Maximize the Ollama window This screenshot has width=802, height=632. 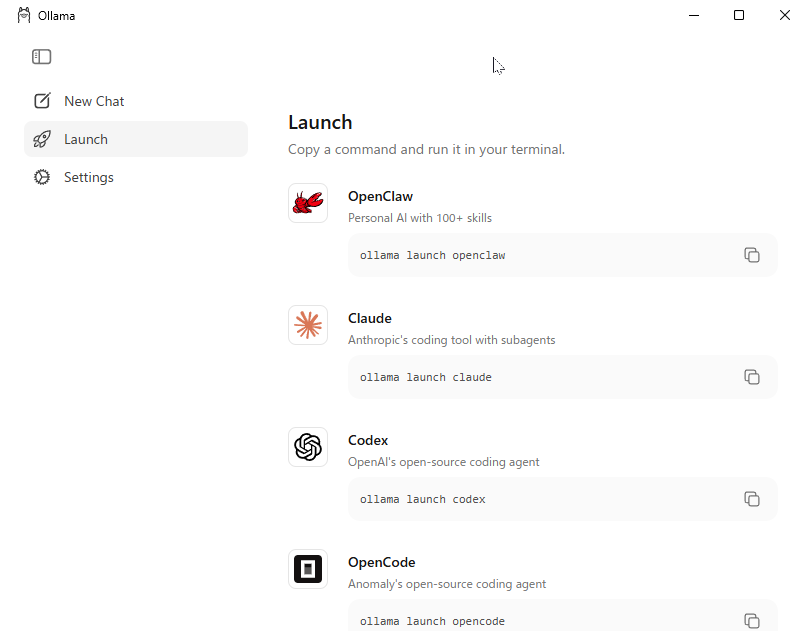click(x=739, y=15)
